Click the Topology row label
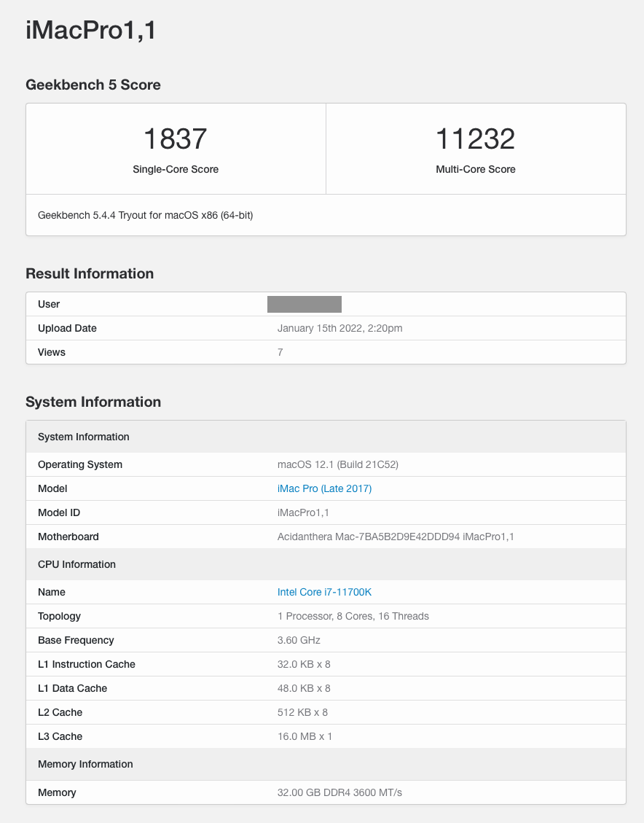The width and height of the screenshot is (644, 823). (59, 616)
